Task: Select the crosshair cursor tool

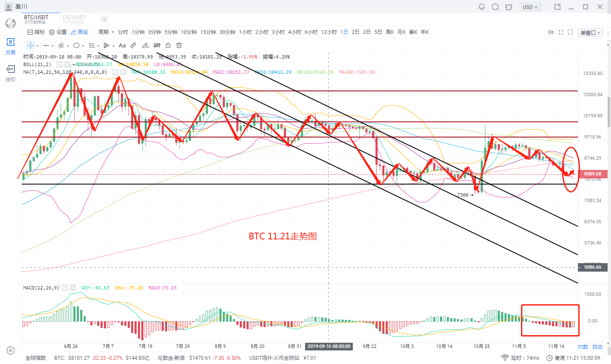Action: click(31, 45)
